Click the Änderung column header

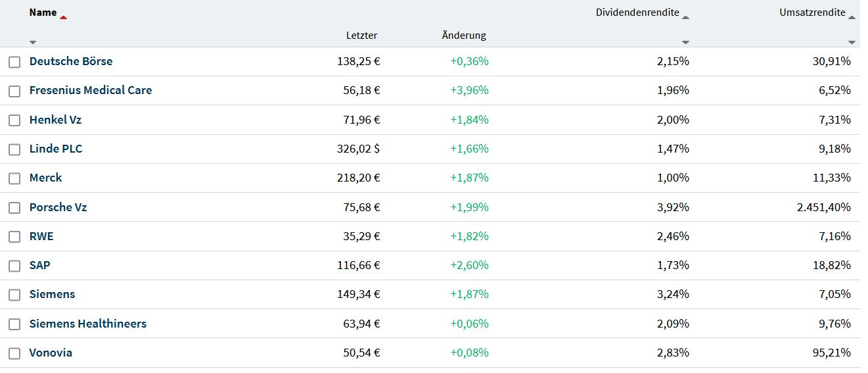click(x=464, y=36)
